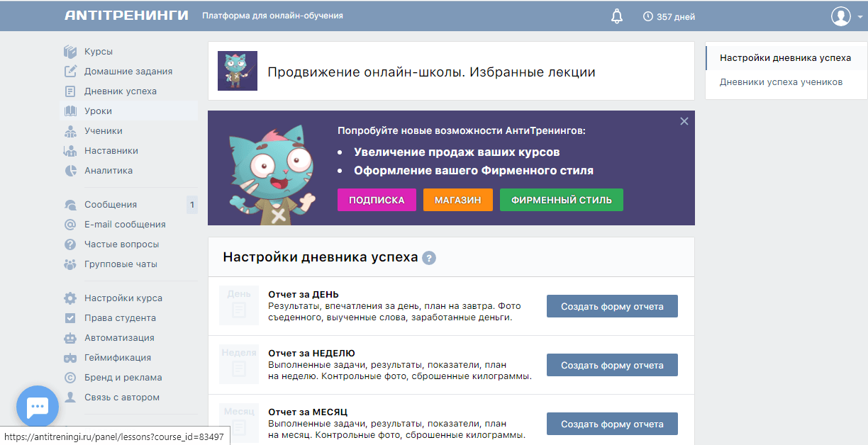Open Групповые чаты link
The image size is (868, 445).
pyautogui.click(x=121, y=264)
